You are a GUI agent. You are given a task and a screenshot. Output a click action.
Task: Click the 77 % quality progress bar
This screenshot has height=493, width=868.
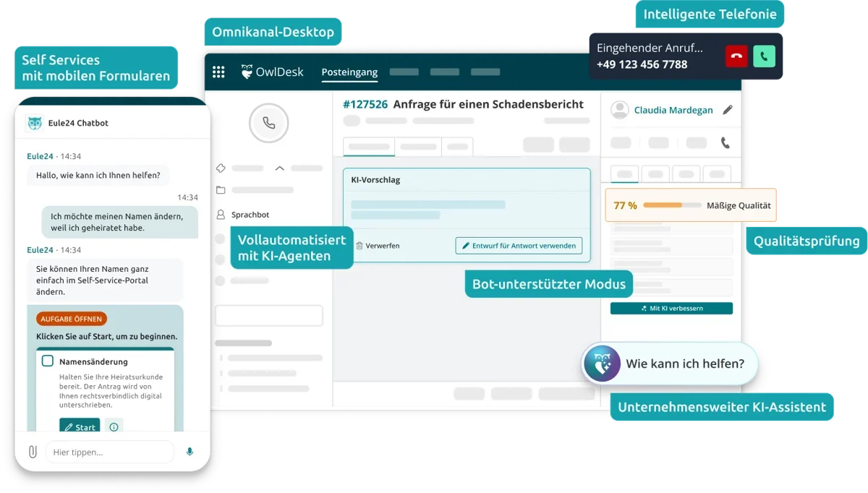[672, 205]
